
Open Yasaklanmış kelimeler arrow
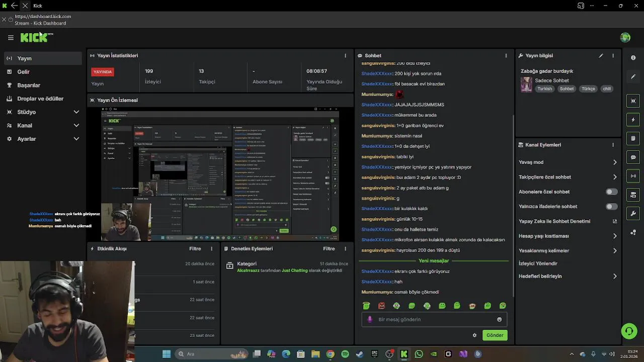pyautogui.click(x=615, y=251)
